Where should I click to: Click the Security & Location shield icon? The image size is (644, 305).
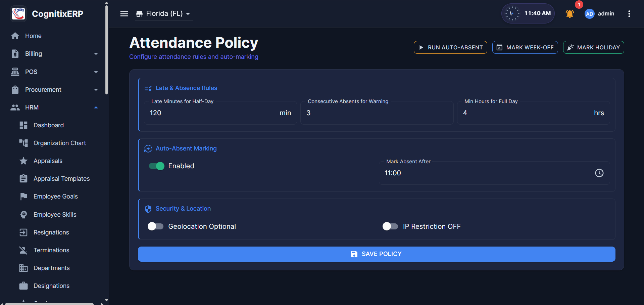(x=148, y=209)
